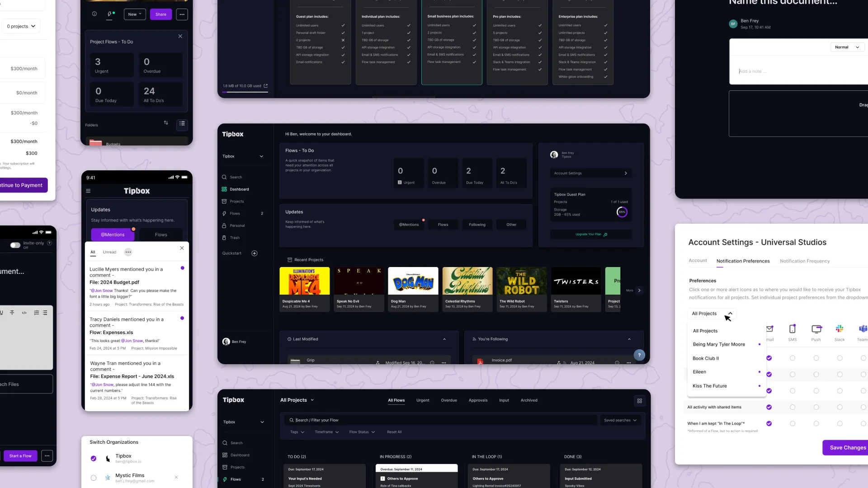Open the info icon in the mobile project toolbar
This screenshot has height=488, width=868.
point(94,14)
